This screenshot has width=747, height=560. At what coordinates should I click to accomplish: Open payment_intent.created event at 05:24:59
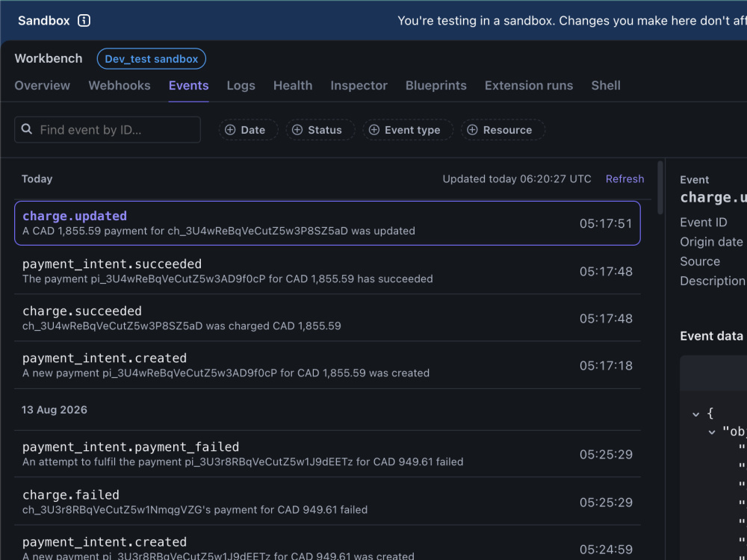[x=327, y=543]
